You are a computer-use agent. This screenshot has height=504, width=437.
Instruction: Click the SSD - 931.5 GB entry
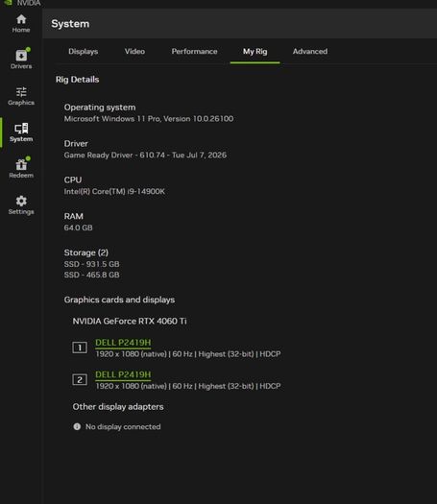[x=91, y=264]
